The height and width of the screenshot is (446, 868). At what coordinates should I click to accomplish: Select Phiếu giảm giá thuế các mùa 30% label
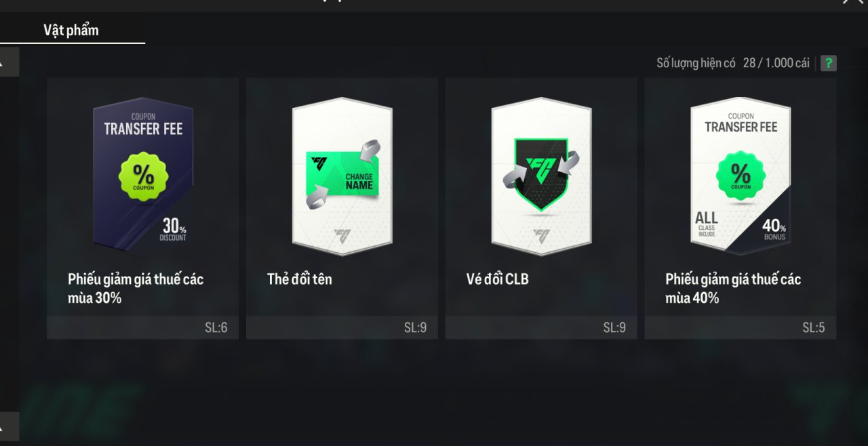pyautogui.click(x=136, y=288)
